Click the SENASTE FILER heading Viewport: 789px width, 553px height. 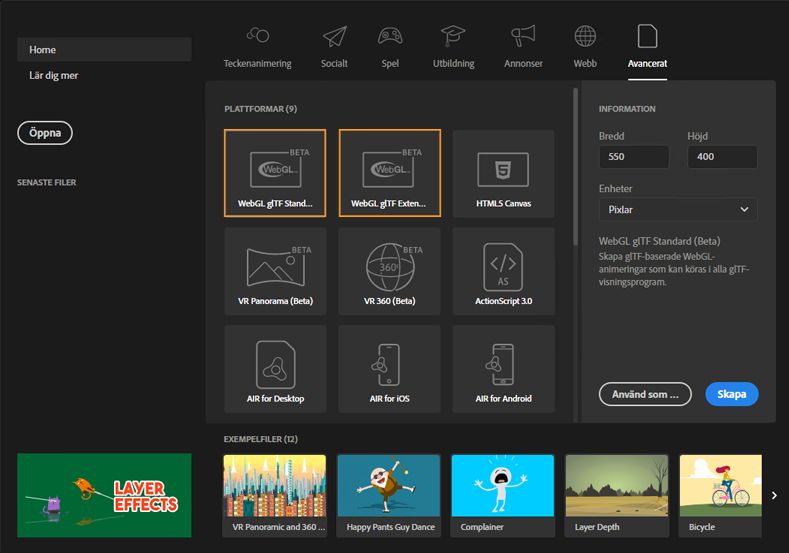47,182
